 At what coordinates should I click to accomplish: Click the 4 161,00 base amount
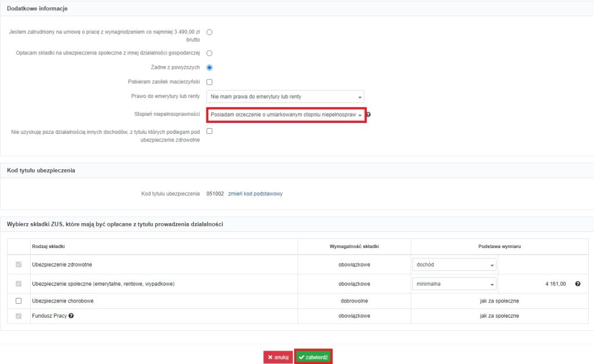555,284
